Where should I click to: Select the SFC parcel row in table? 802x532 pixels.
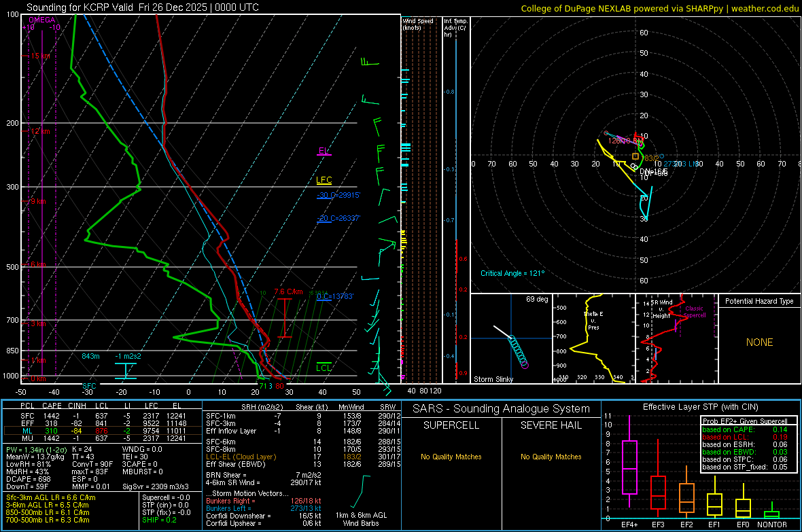click(103, 416)
